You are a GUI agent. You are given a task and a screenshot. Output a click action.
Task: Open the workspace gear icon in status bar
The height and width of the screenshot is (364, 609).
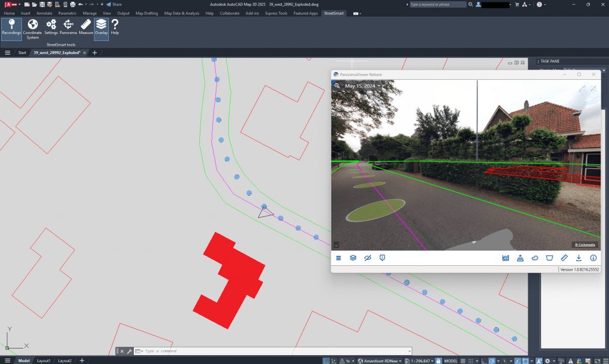coord(547,361)
